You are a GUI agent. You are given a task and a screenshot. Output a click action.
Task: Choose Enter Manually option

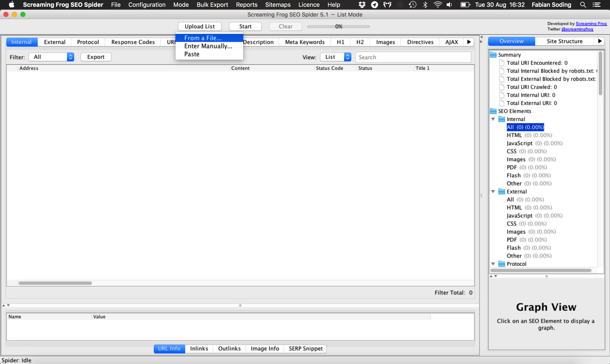point(209,46)
